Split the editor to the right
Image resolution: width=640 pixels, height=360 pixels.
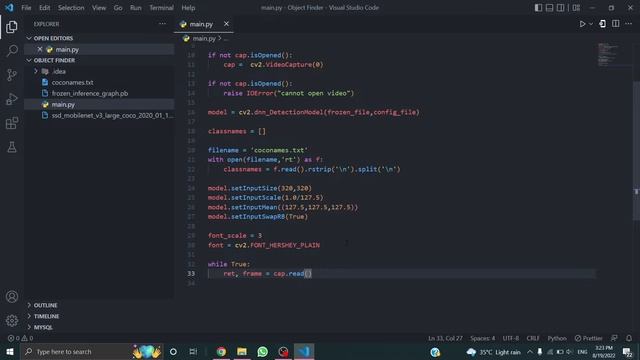pos(616,24)
